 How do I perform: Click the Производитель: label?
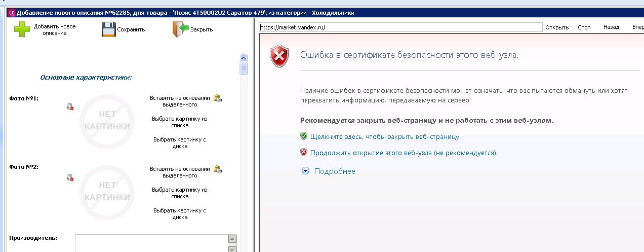(33, 238)
